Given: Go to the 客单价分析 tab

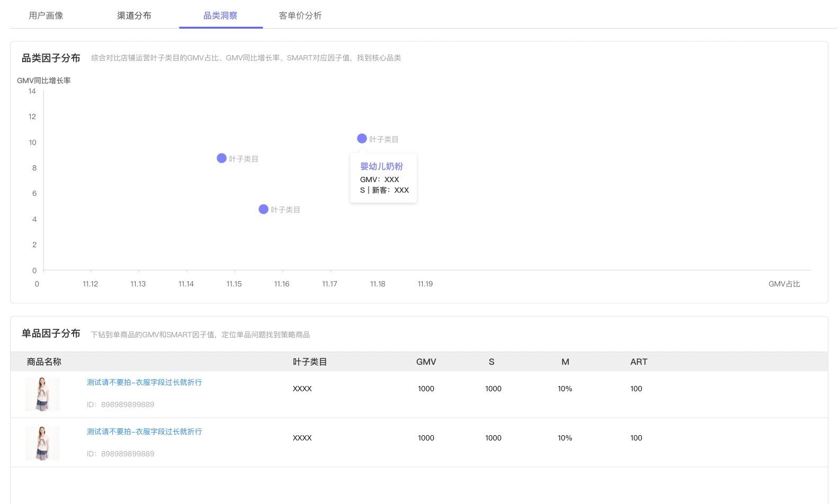Looking at the screenshot, I should tap(300, 15).
